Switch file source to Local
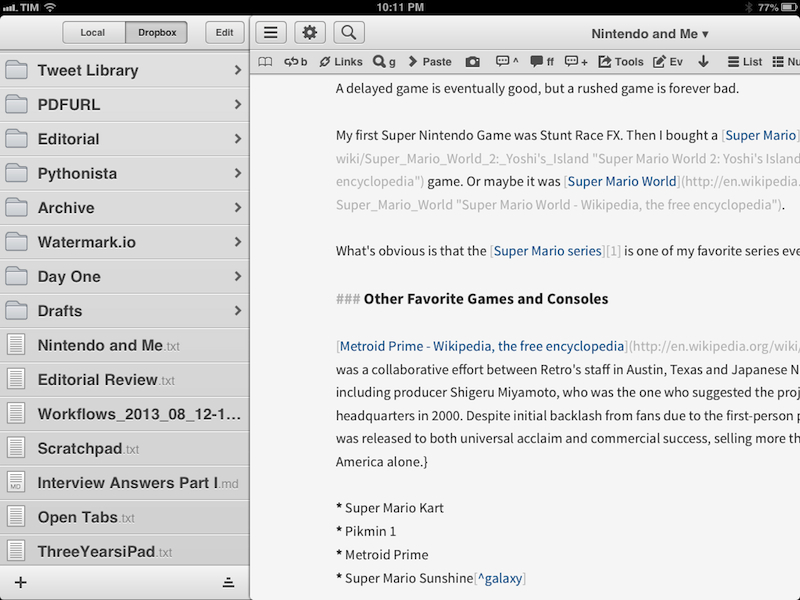Screen dimensions: 800x600 click(x=93, y=33)
